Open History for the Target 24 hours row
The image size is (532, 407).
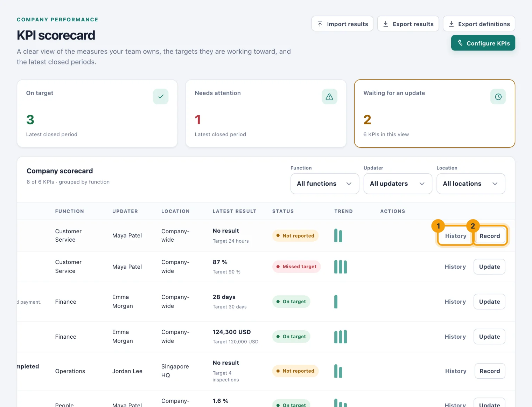pyautogui.click(x=456, y=236)
